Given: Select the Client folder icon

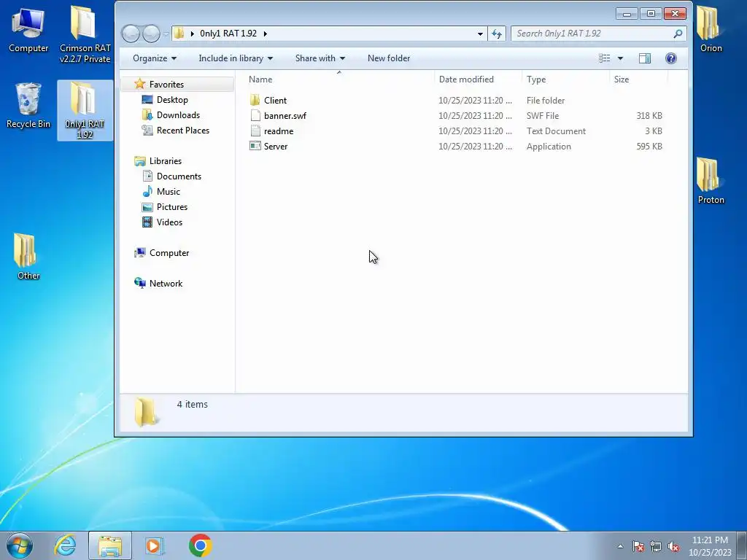Looking at the screenshot, I should pos(255,100).
